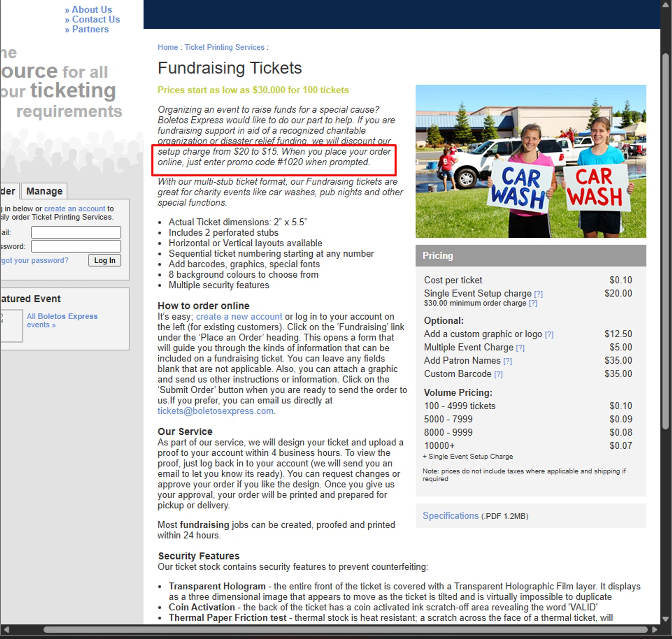Open the About Us page link
This screenshot has width=672, height=639.
[x=92, y=9]
